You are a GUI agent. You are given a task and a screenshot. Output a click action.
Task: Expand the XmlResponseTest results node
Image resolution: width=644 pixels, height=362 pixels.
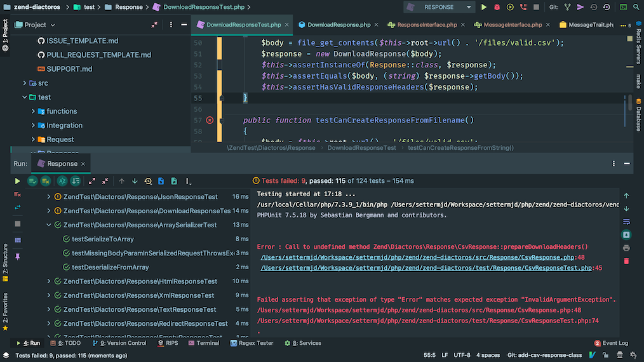[49, 295]
